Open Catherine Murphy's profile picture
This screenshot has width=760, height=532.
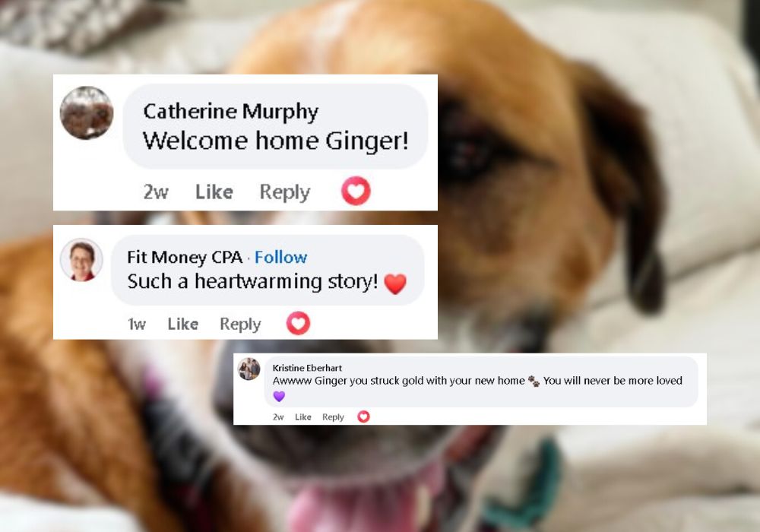(87, 113)
